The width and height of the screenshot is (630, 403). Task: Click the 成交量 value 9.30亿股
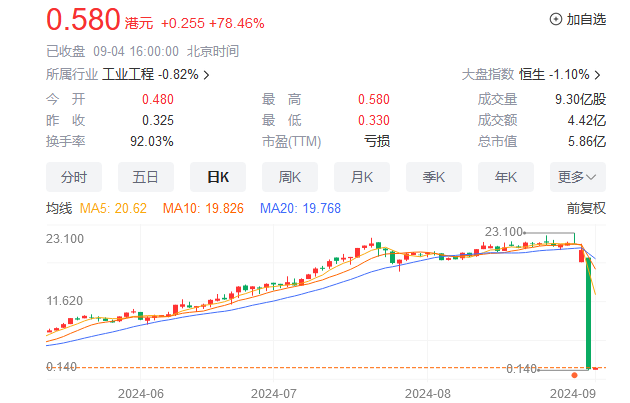581,99
